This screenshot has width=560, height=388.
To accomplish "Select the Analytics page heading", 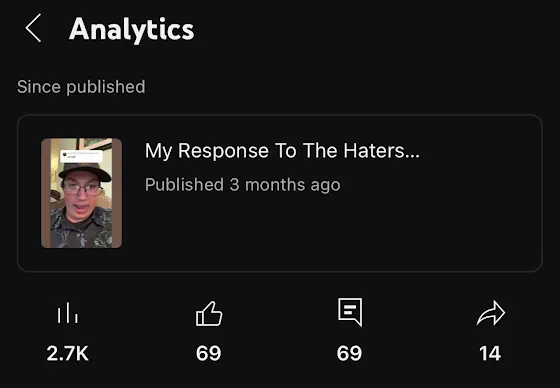I will tap(131, 30).
